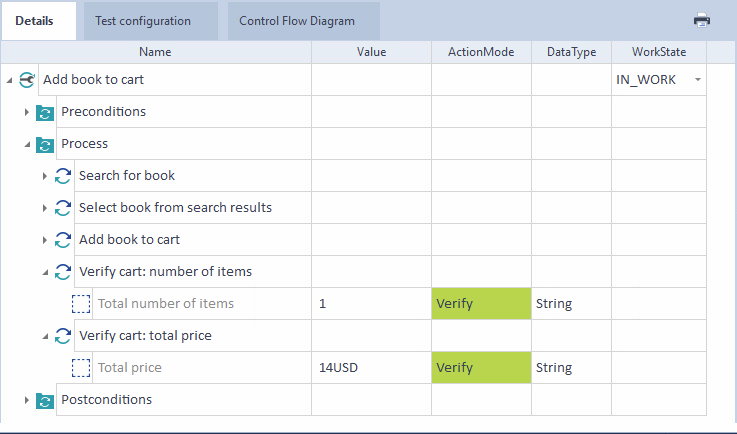Click the print icon

[702, 20]
